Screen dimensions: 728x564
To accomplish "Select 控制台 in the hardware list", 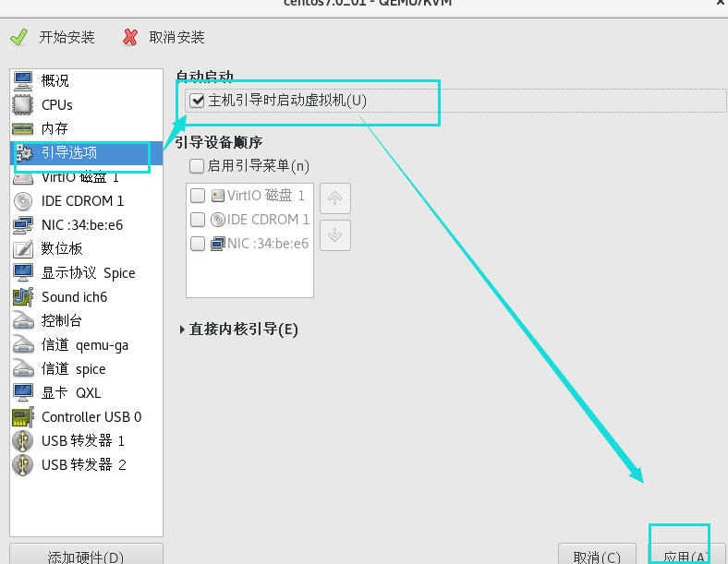I will point(86,321).
